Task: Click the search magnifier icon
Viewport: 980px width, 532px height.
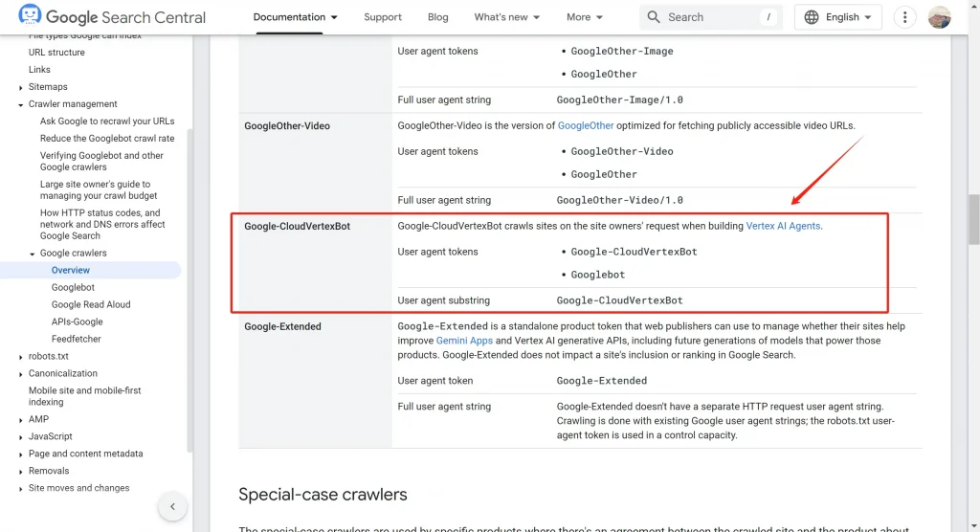Action: coord(653,17)
